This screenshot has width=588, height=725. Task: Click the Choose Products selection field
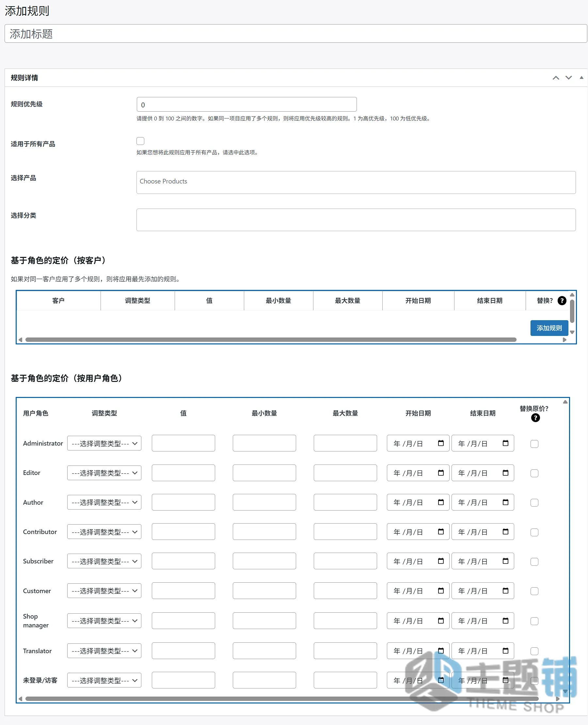pos(356,182)
